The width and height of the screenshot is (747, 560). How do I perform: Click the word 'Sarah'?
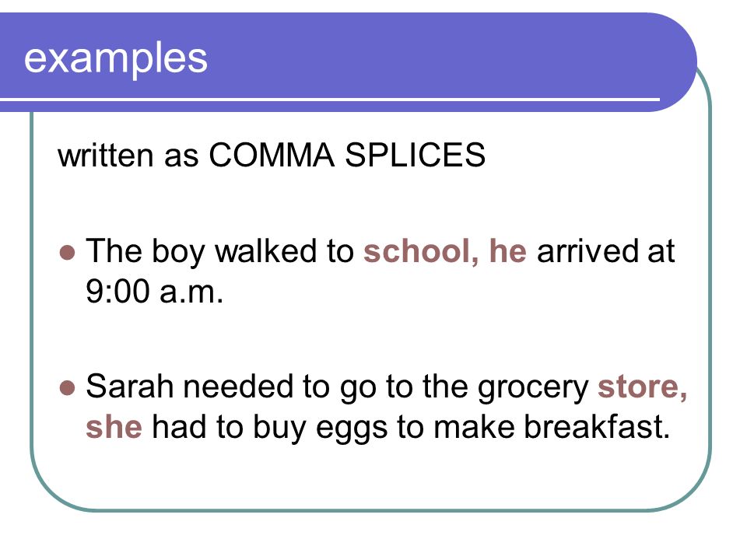(130, 387)
